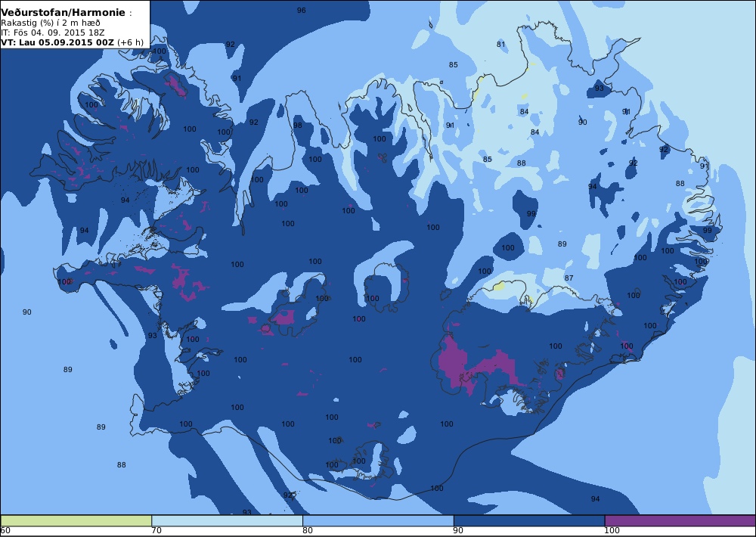756x537 pixels.
Task: Click the '81' humidity value on the map
Action: click(501, 45)
